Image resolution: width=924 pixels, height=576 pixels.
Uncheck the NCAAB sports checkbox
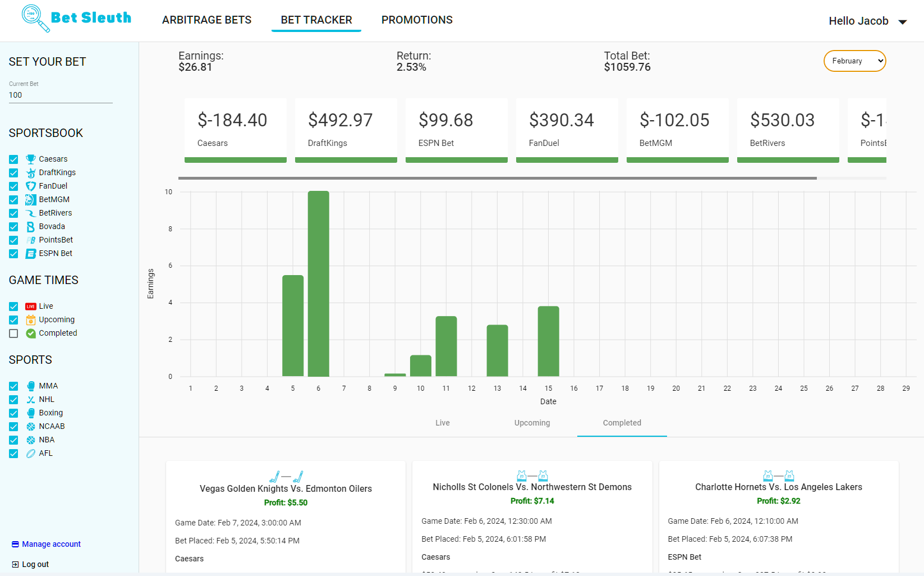pyautogui.click(x=13, y=427)
